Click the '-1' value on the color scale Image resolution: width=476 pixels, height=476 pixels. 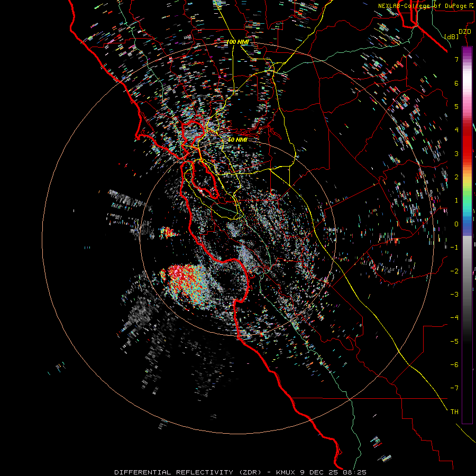(454, 248)
